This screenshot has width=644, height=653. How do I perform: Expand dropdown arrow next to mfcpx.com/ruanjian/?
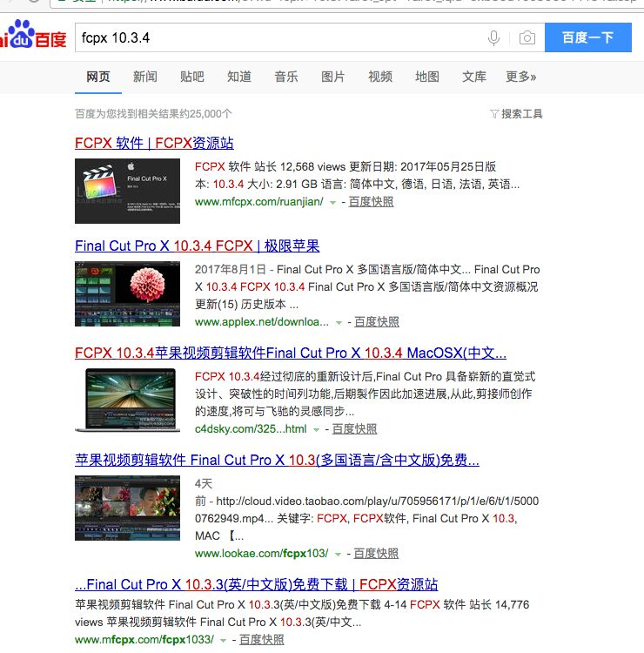click(332, 203)
